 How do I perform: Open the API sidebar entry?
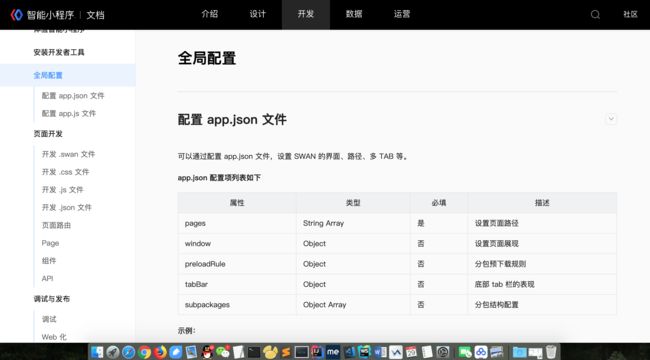pyautogui.click(x=47, y=279)
